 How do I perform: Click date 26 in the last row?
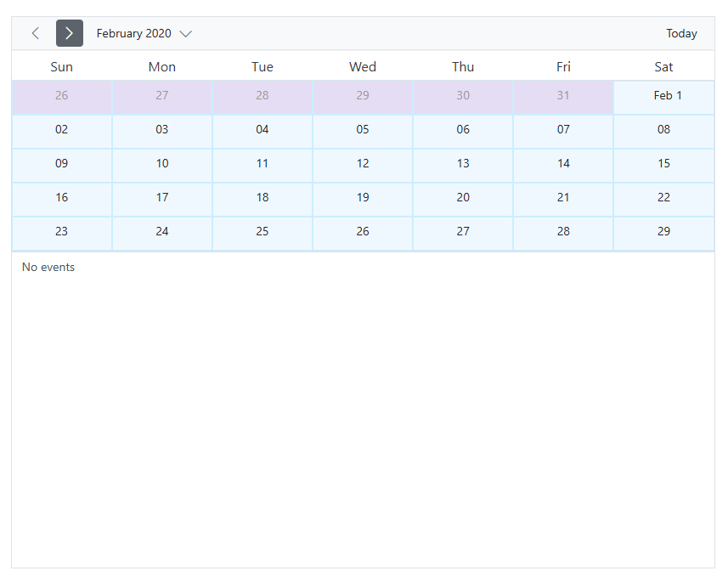(363, 234)
